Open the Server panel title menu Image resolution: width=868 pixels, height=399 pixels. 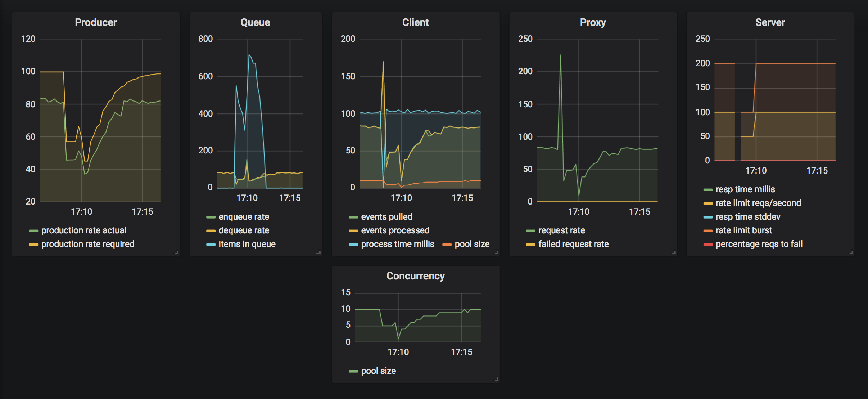pyautogui.click(x=770, y=22)
